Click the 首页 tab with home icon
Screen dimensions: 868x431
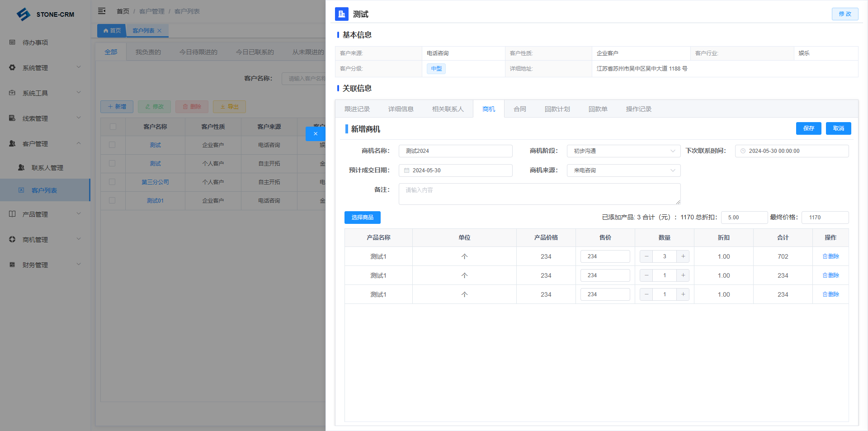point(112,31)
